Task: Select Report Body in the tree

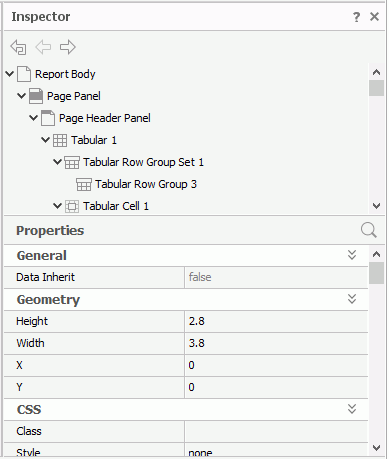Action: (65, 74)
